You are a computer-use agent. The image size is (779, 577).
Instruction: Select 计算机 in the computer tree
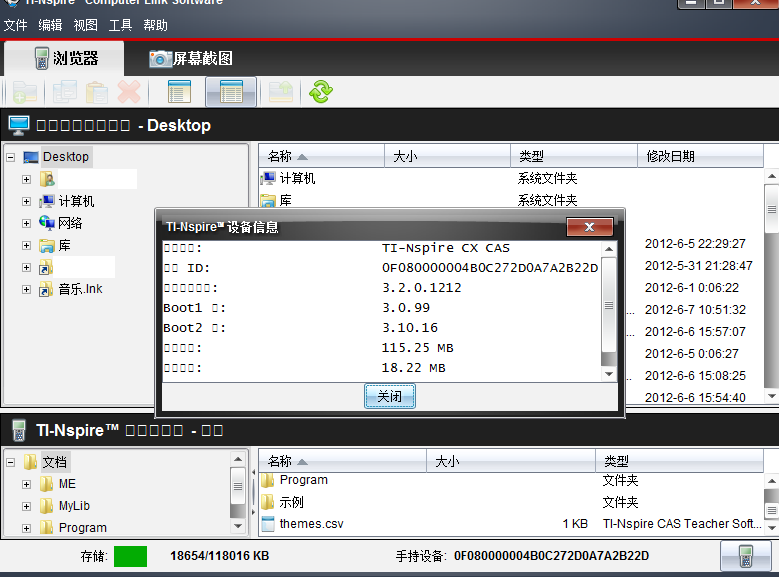click(x=76, y=201)
